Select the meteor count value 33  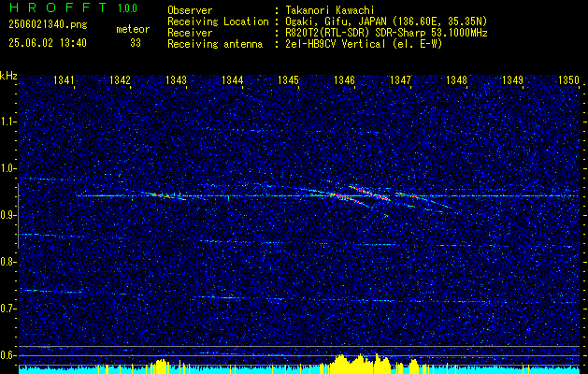(136, 44)
